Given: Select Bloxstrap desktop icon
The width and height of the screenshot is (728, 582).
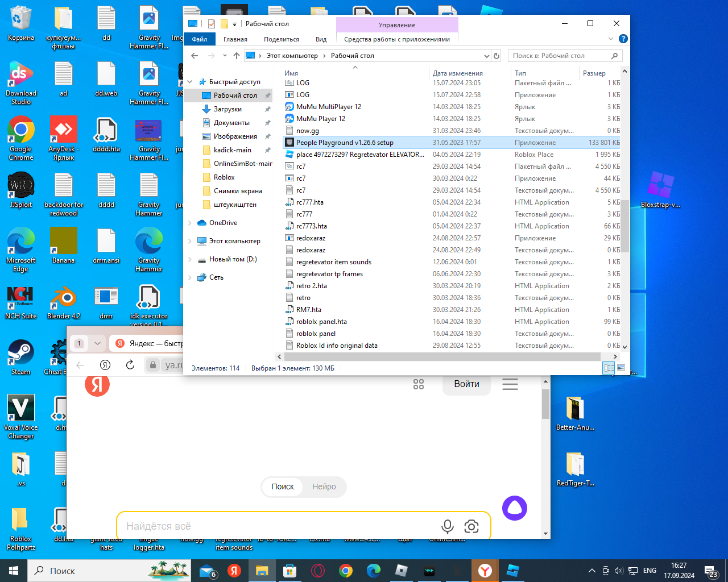Looking at the screenshot, I should [660, 190].
